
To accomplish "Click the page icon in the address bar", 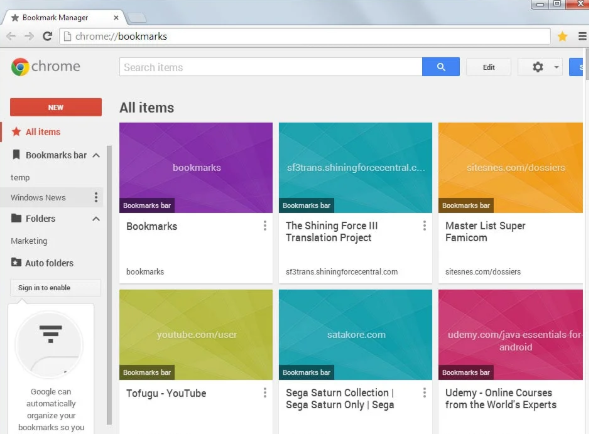I will click(x=67, y=36).
